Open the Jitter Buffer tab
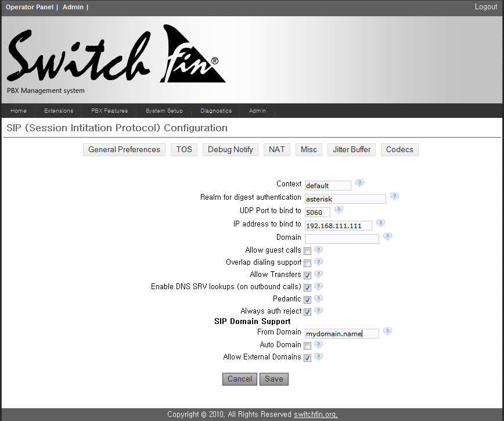 (x=352, y=150)
